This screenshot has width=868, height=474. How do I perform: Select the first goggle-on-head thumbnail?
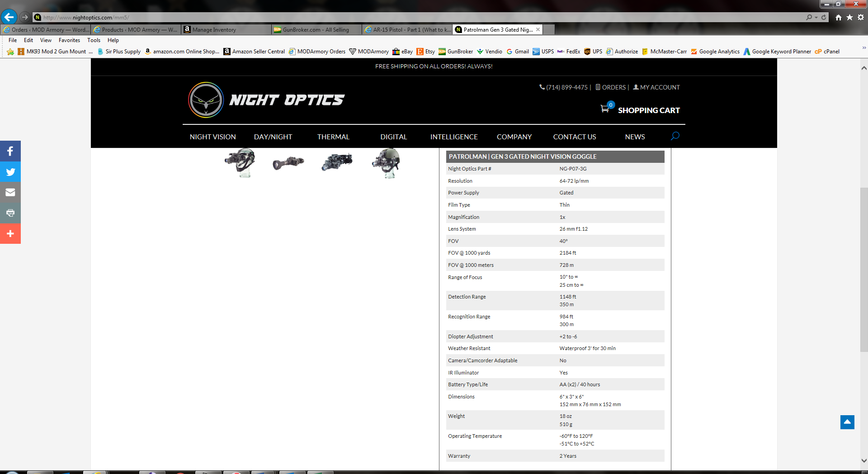(x=240, y=163)
